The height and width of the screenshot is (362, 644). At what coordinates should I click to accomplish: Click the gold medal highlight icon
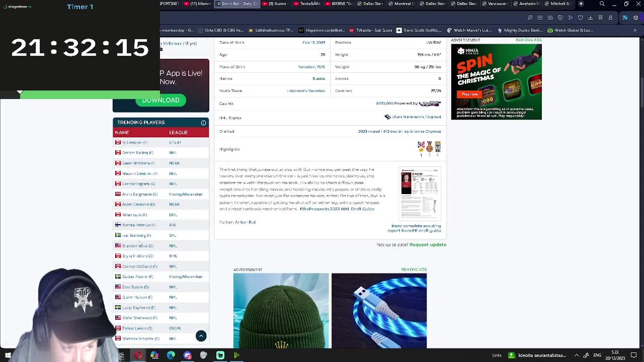pos(421,147)
